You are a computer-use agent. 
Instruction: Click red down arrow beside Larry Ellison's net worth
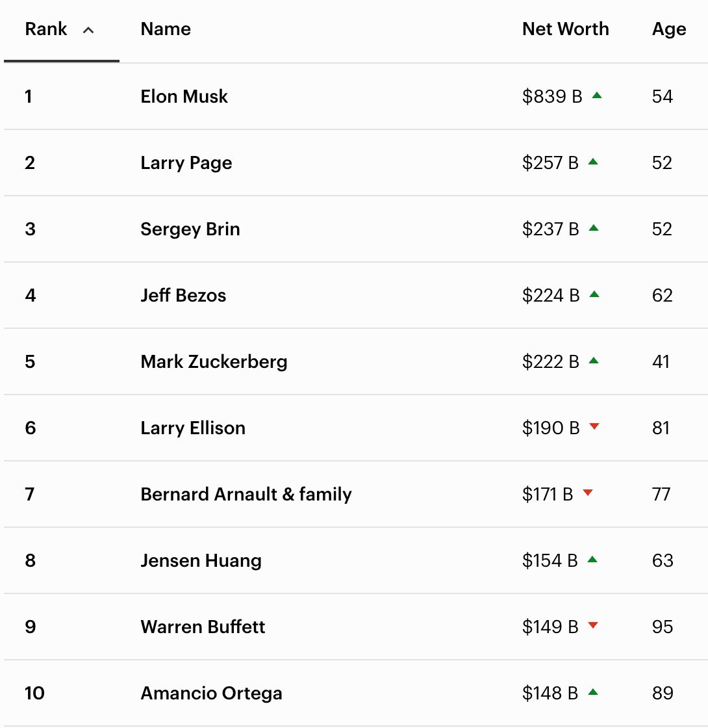point(594,426)
